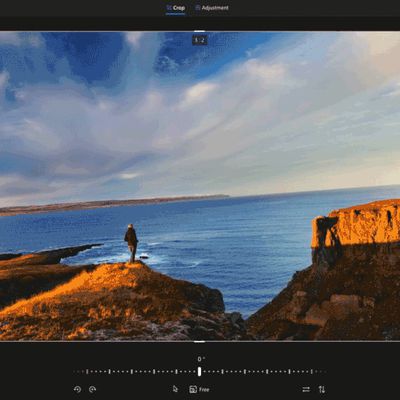Flip the image horizontally
This screenshot has height=400, width=400.
coord(306,389)
